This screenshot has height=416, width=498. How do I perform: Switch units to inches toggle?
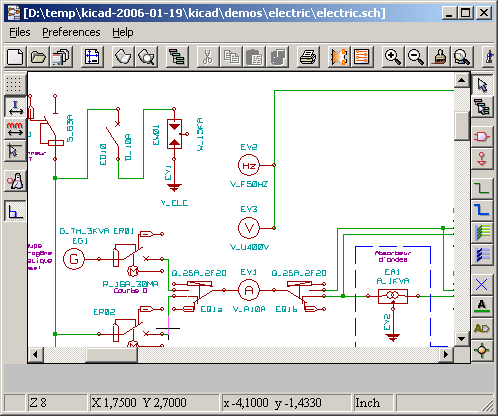[x=15, y=107]
